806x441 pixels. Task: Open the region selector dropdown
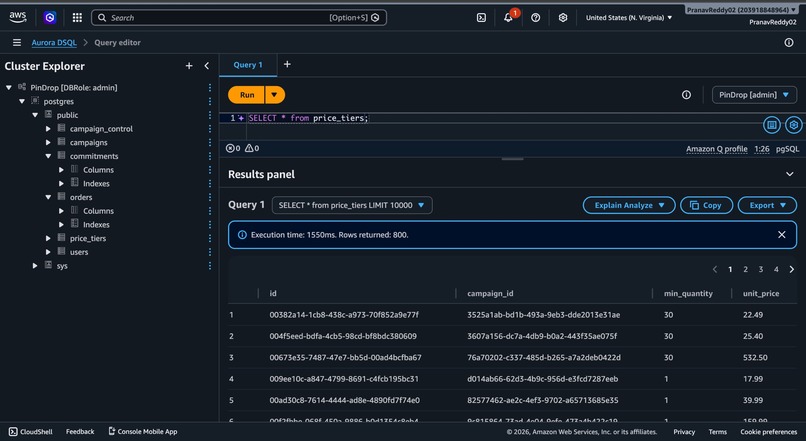(x=629, y=17)
